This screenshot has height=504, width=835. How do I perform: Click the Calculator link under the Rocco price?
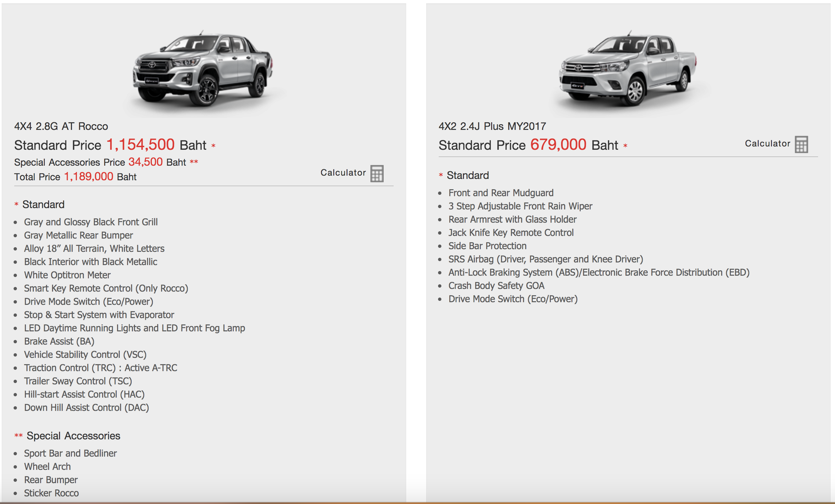[343, 173]
